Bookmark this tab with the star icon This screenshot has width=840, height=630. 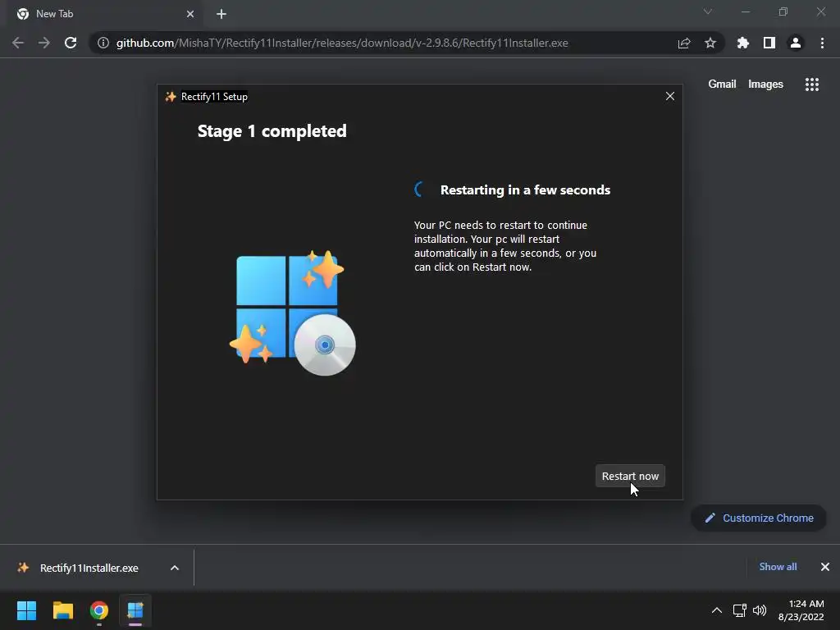[x=710, y=43]
